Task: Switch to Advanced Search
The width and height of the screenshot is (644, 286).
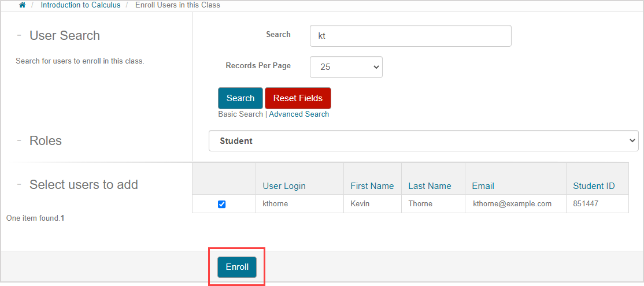Action: tap(299, 114)
